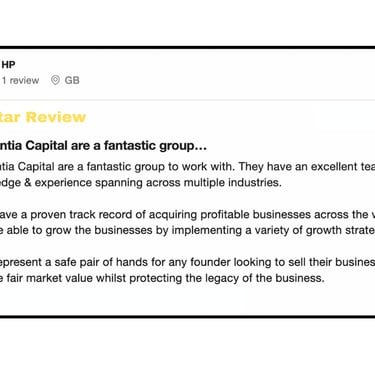
Task: Click the "proven track record" sentence
Action: click(187, 215)
